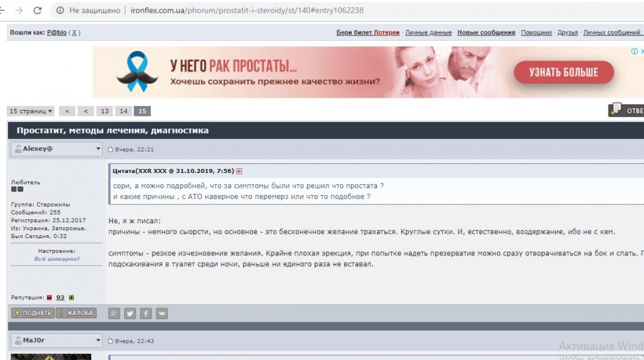Viewport: 644px width, 360px height.
Task: Click the 'ЖАЛОБА' report button
Action: click(76, 313)
